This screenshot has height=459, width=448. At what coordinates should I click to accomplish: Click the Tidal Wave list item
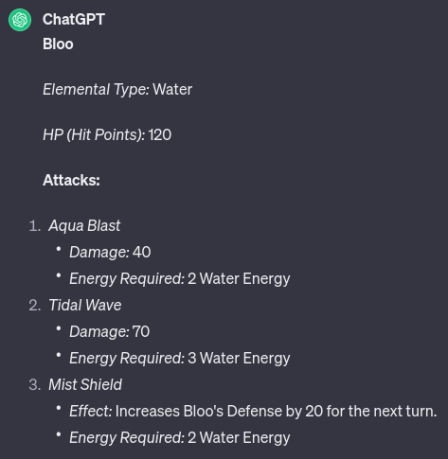85,305
